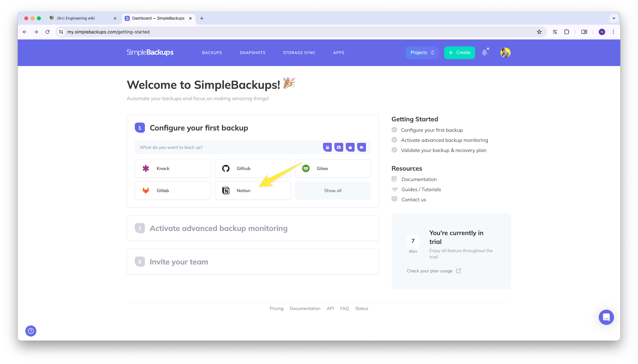This screenshot has height=364, width=638.
Task: Select Gitlab as backup source
Action: [173, 191]
